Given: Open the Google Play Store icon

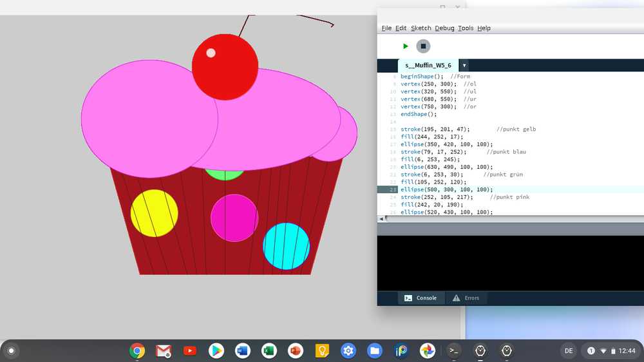Looking at the screenshot, I should pos(216,351).
